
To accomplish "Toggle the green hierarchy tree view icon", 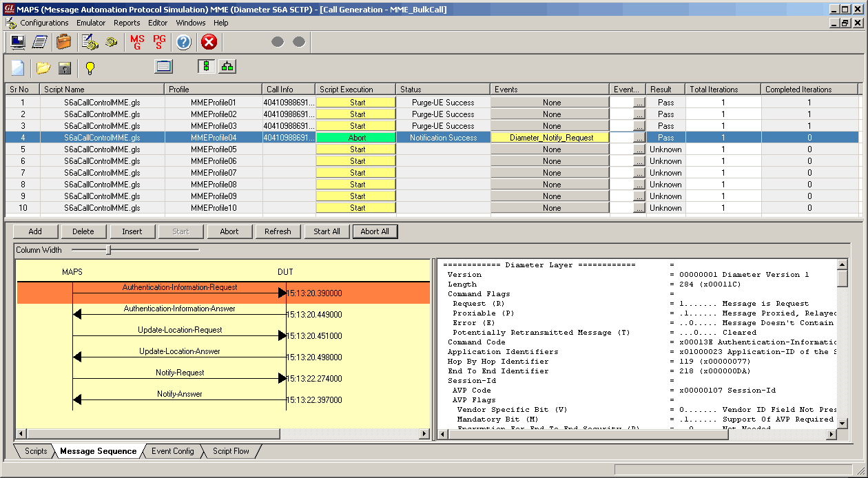I will pos(227,67).
